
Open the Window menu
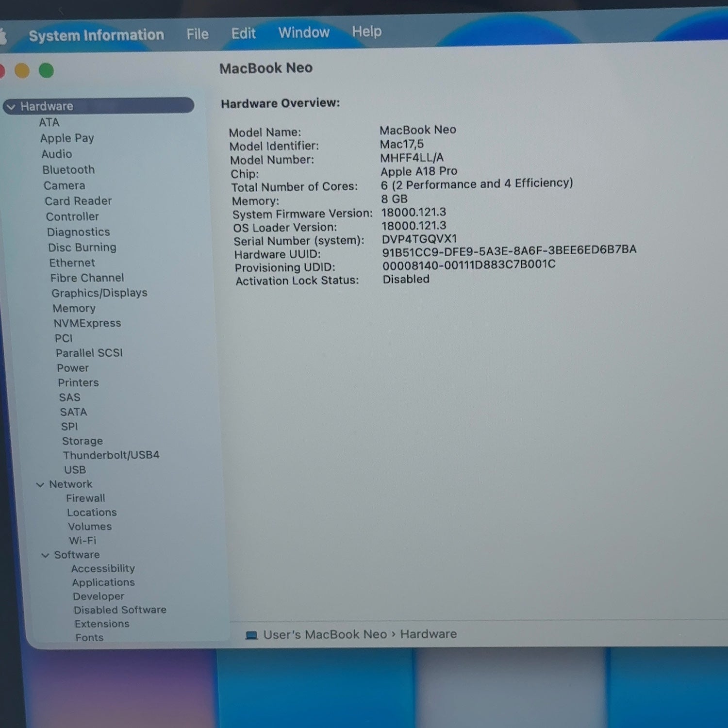coord(304,33)
